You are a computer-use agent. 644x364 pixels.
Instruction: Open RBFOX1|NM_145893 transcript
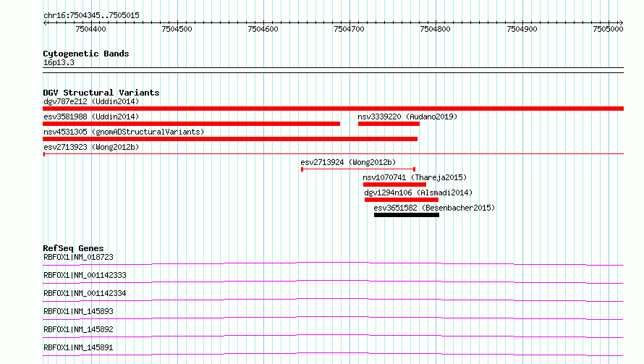pos(78,311)
